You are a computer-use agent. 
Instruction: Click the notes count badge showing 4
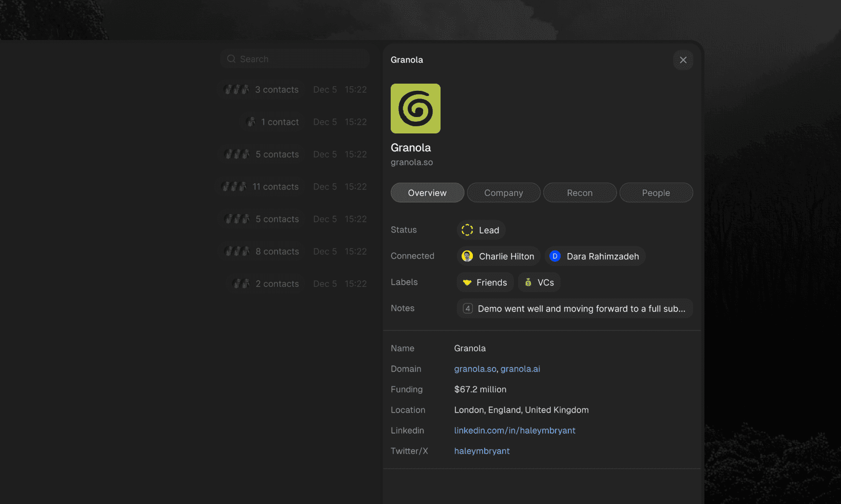(x=467, y=308)
